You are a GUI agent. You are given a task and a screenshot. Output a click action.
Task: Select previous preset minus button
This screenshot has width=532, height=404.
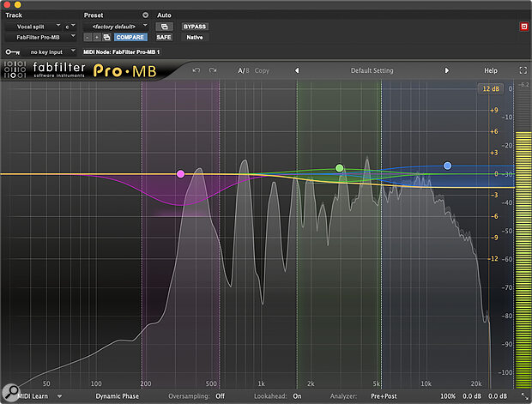[x=88, y=38]
